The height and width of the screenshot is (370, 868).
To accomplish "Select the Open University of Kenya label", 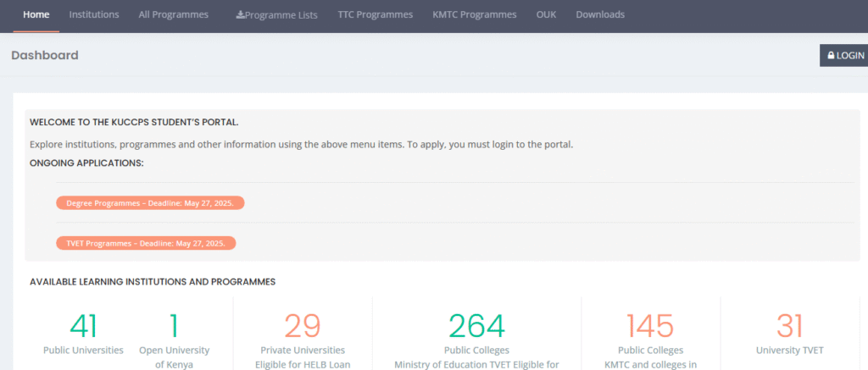I will click(175, 357).
